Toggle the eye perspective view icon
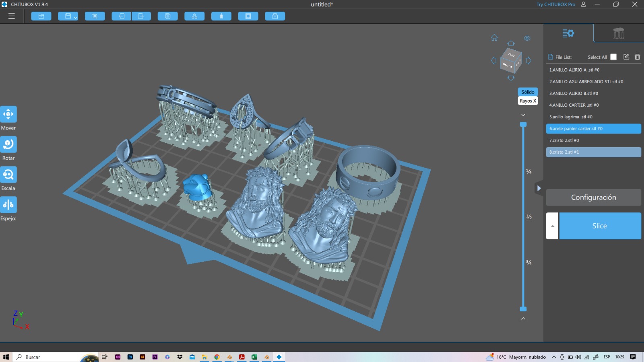Image resolution: width=644 pixels, height=362 pixels. point(527,38)
